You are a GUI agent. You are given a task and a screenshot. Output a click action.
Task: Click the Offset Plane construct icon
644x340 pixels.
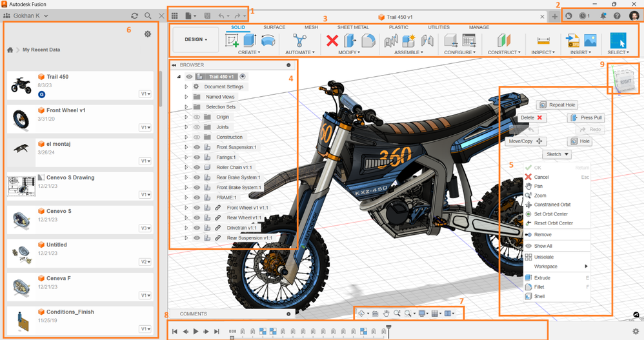click(x=504, y=41)
